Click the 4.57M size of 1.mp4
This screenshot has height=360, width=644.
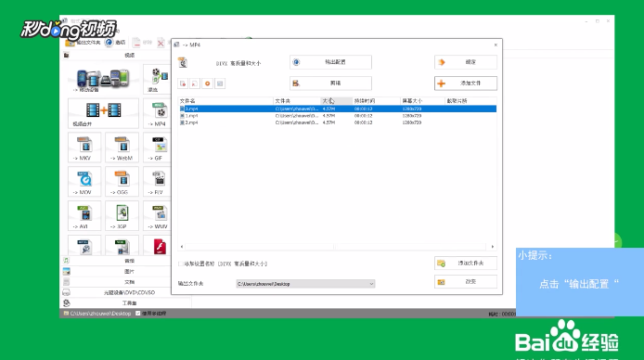tap(329, 116)
